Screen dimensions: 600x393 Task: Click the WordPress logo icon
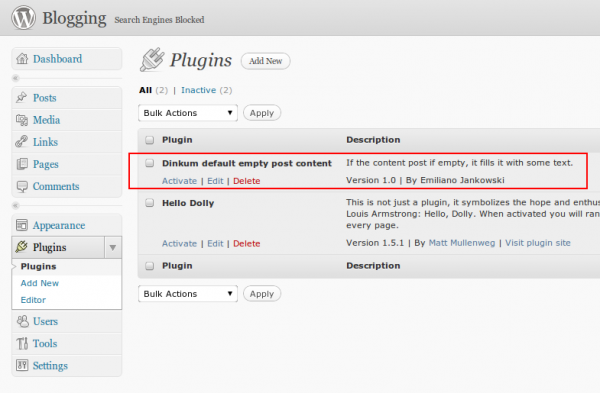(x=23, y=18)
